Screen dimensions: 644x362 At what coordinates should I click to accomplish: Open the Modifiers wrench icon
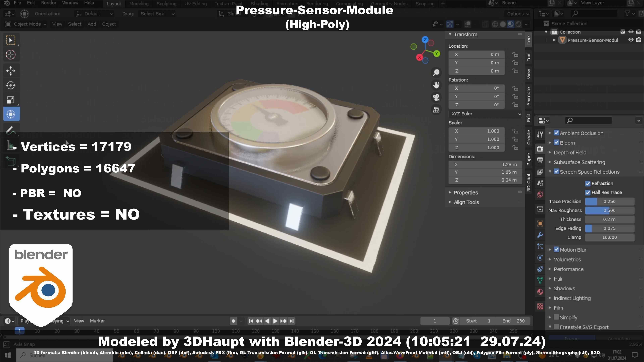click(540, 235)
